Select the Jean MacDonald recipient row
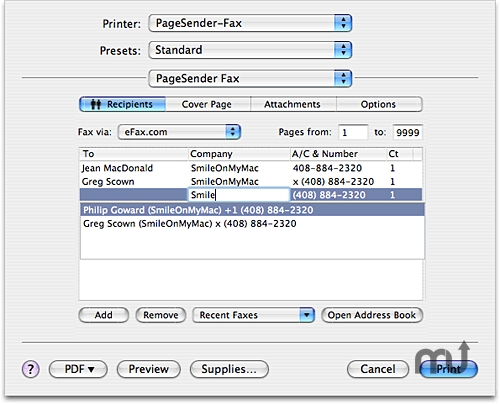 [x=251, y=168]
